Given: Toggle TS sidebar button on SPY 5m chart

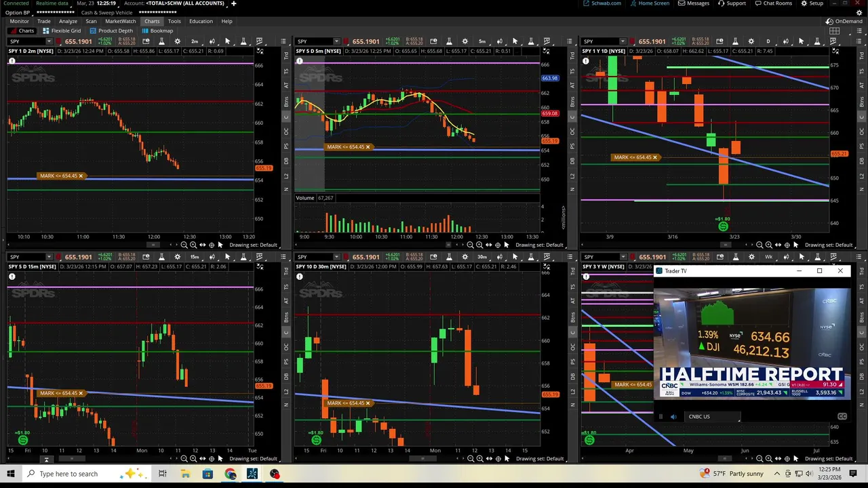Looking at the screenshot, I should point(573,70).
